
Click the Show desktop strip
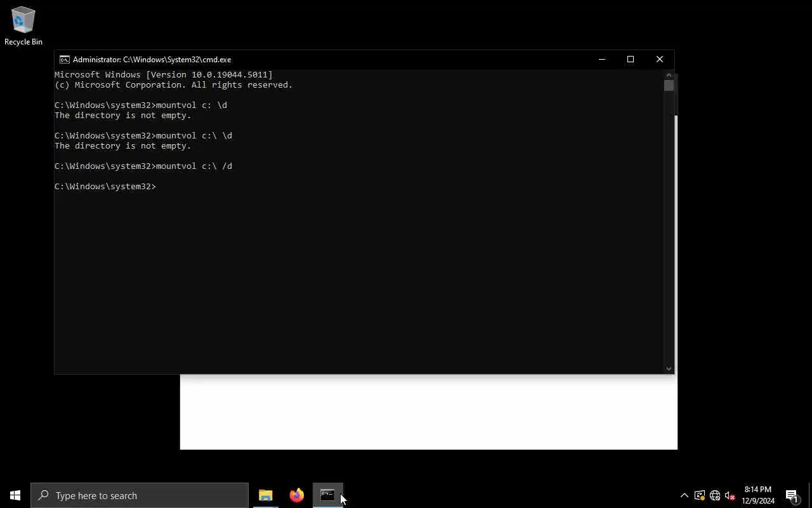point(810,495)
